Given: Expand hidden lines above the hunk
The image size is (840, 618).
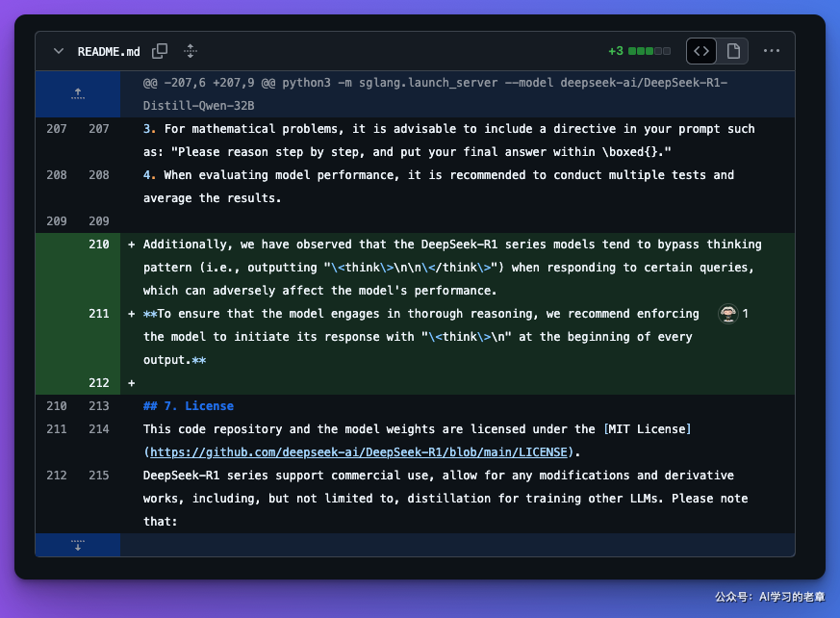Looking at the screenshot, I should (78, 93).
